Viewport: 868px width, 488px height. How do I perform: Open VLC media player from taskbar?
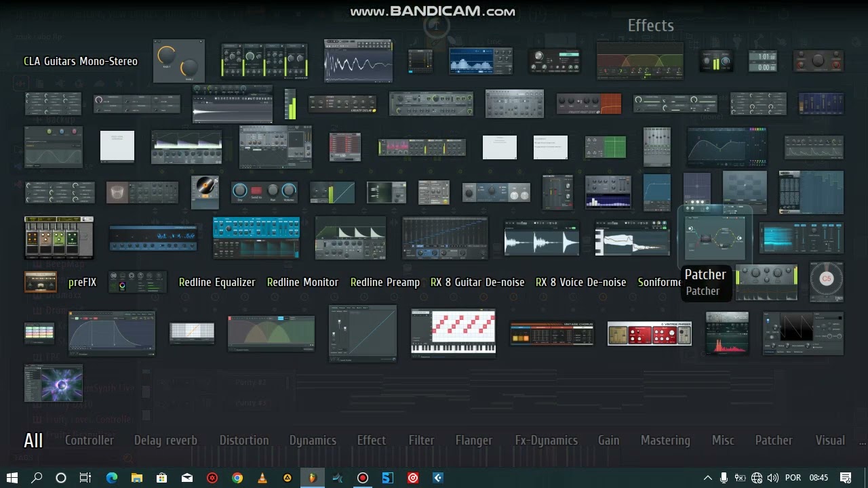pos(262,478)
